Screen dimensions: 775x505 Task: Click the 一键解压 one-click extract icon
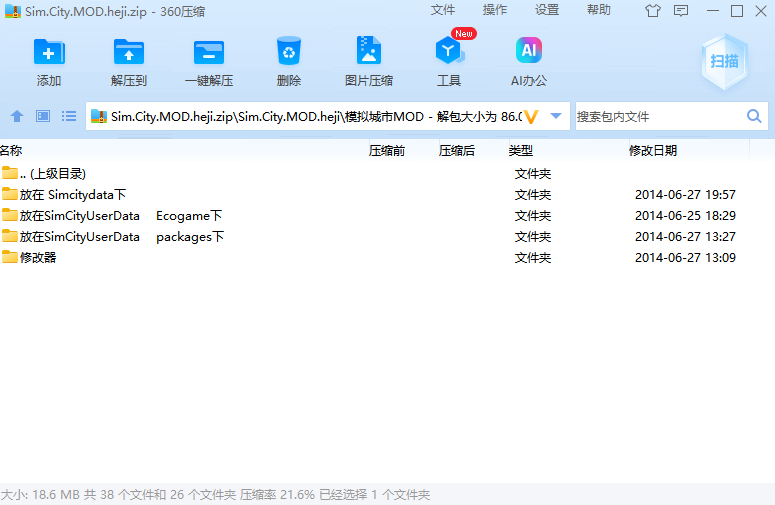coord(209,52)
